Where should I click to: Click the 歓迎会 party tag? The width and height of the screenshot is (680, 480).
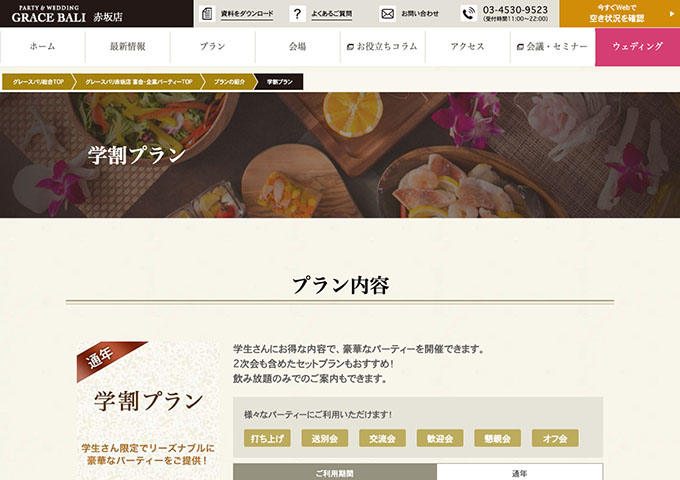[x=440, y=438]
